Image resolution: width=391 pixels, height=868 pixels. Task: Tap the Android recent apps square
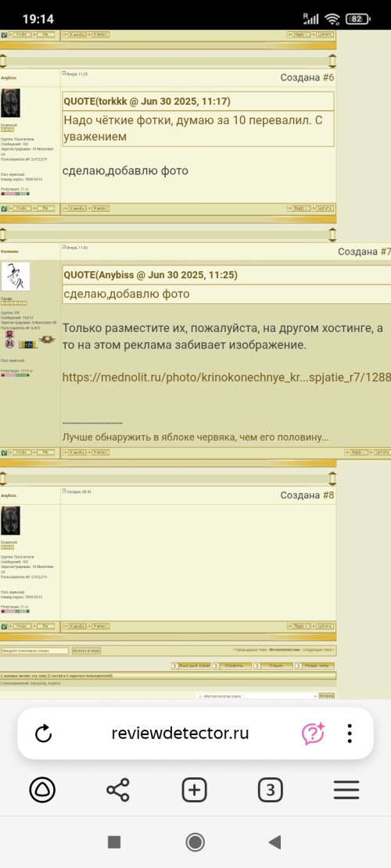point(114,842)
